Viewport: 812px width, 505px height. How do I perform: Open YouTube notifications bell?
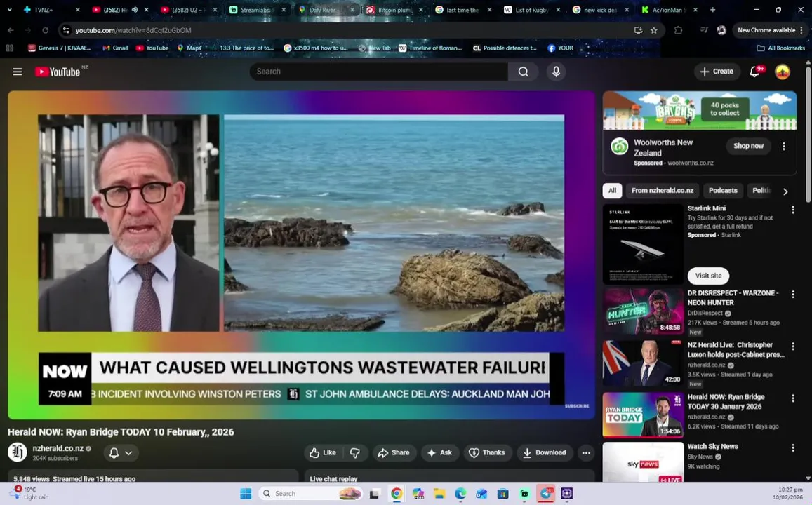(x=755, y=72)
